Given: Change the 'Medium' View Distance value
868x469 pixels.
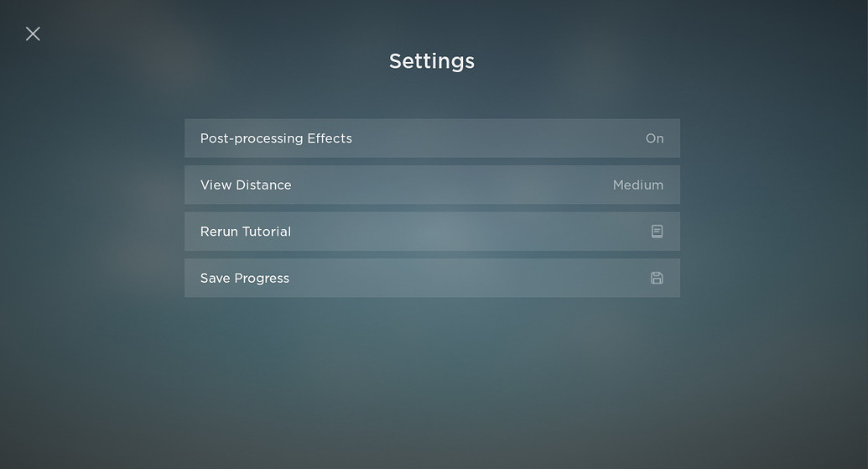Looking at the screenshot, I should tap(637, 185).
